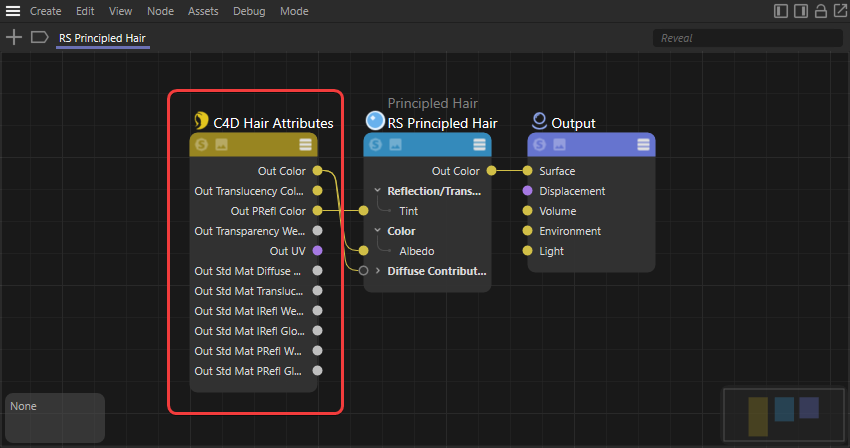Click the Reveal search field
850x448 pixels.
[744, 38]
